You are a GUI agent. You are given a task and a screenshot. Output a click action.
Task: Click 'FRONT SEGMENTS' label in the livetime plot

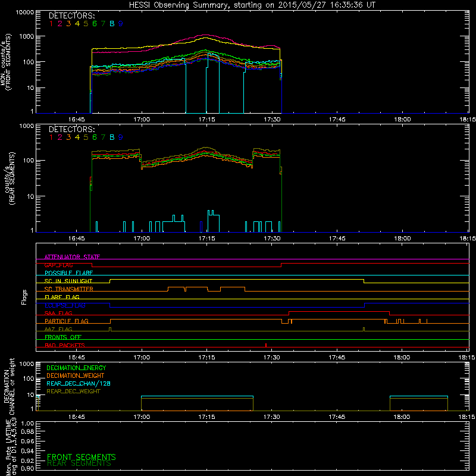coord(82,457)
